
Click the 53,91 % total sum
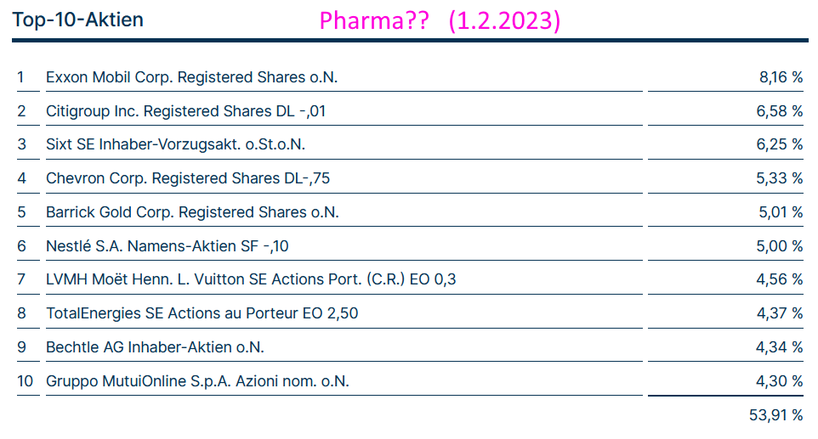776,414
